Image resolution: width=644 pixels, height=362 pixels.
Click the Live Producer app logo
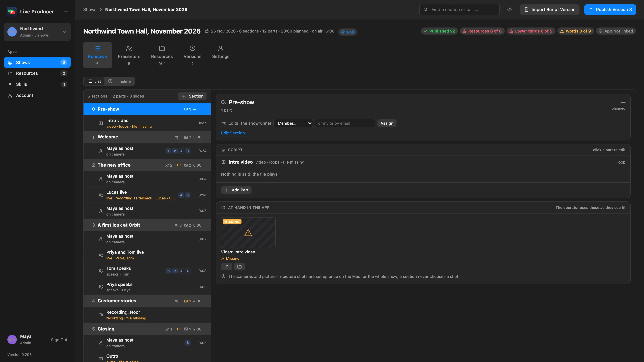pyautogui.click(x=12, y=12)
